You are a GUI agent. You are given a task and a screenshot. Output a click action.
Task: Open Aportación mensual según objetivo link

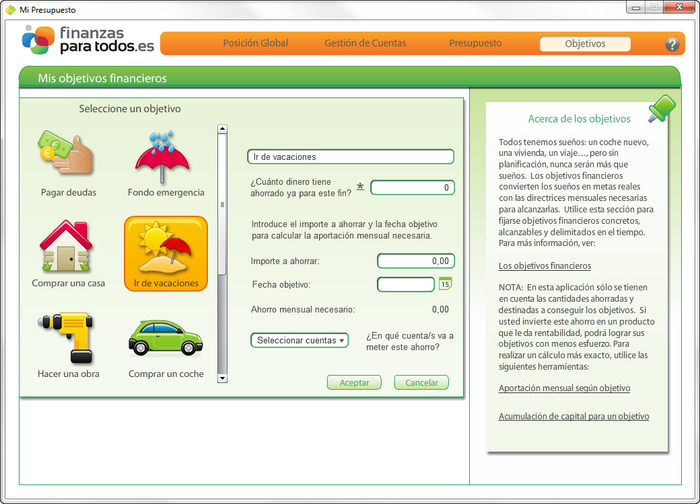click(565, 388)
